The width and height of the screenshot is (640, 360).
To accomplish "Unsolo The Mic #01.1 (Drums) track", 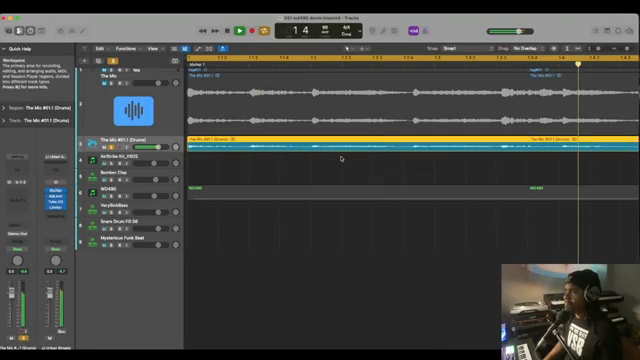I will coord(111,147).
